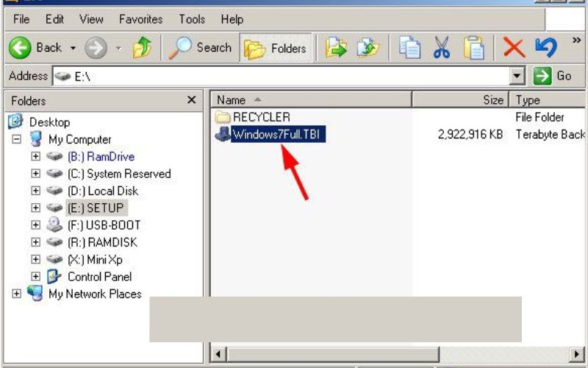
Task: Expand the (F:) USB-BOOT node
Action: (35, 225)
